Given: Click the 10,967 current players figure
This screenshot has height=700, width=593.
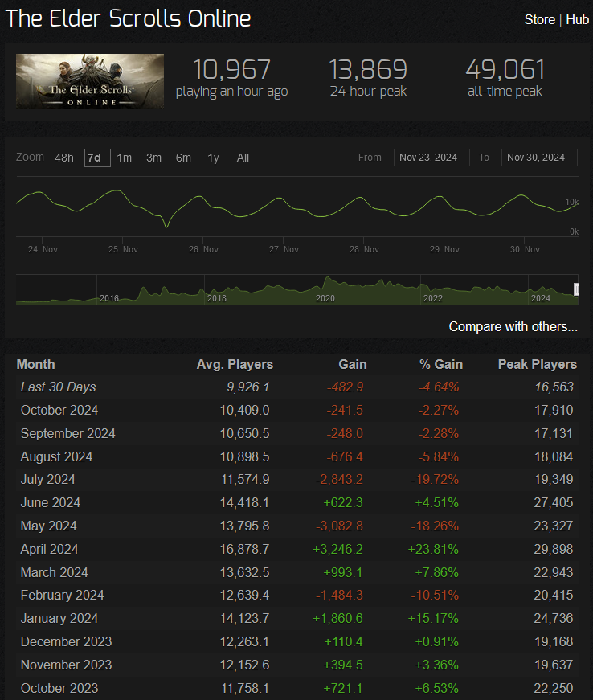Looking at the screenshot, I should point(231,70).
